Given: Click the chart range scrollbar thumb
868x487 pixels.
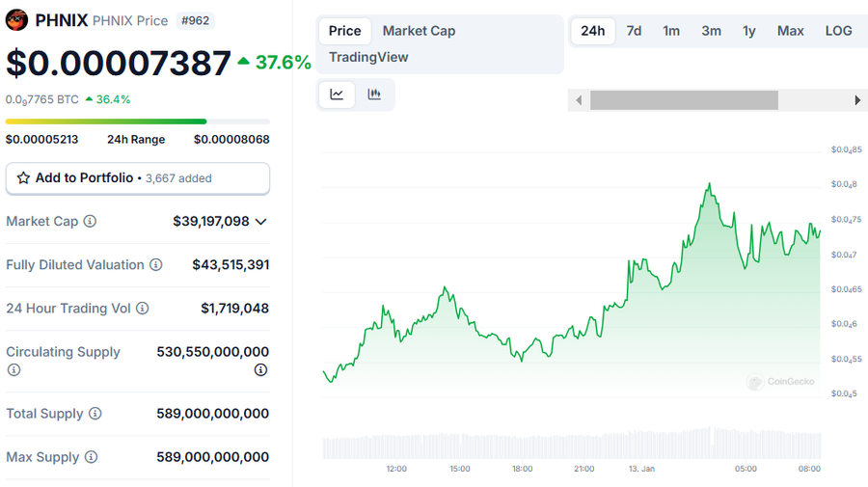Looking at the screenshot, I should [x=684, y=100].
